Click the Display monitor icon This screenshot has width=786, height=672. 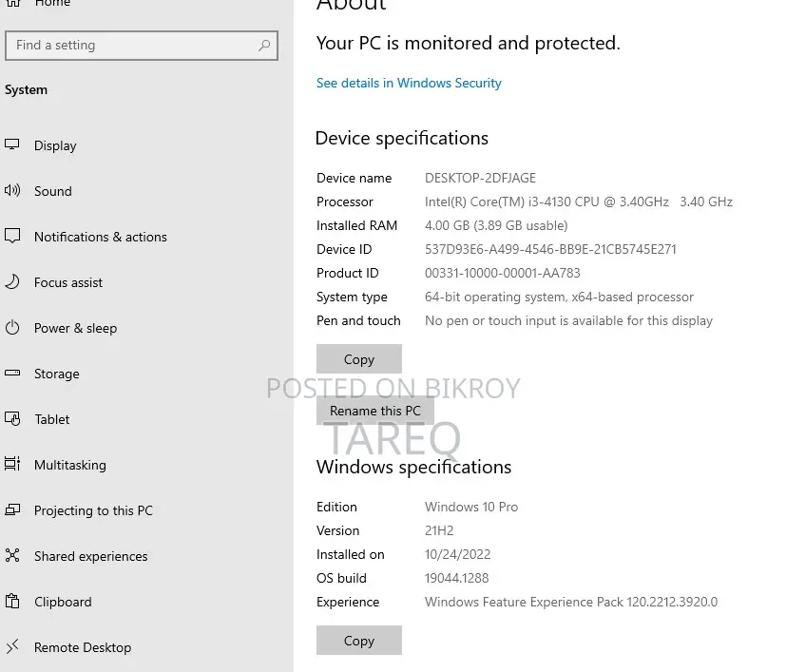coord(12,144)
